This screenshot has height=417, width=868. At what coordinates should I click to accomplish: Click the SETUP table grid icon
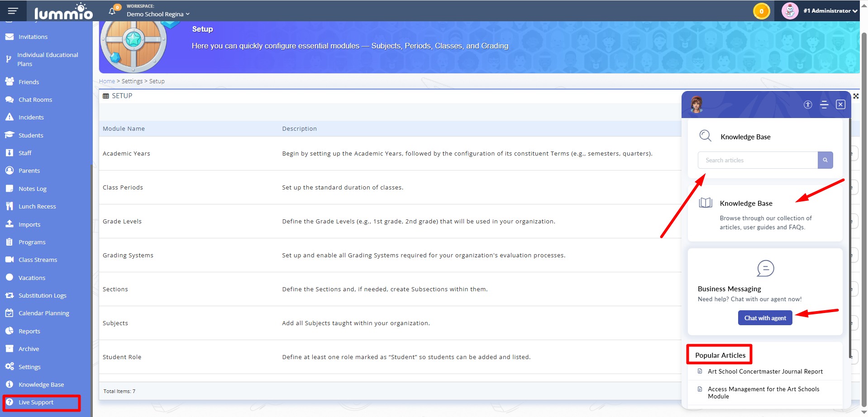[x=106, y=96]
